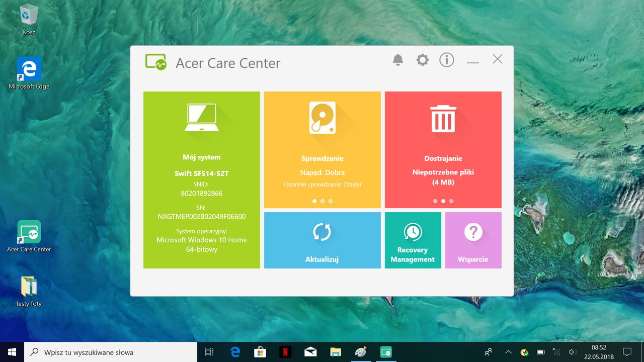644x362 pixels.
Task: Open the Recovery Management clock icon
Action: pyautogui.click(x=413, y=232)
